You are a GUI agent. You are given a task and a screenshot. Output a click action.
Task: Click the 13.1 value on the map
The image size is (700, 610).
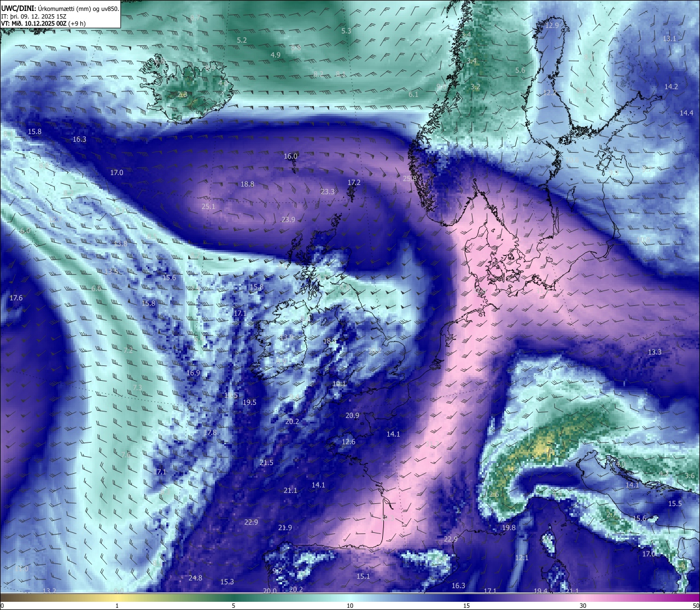[669, 39]
